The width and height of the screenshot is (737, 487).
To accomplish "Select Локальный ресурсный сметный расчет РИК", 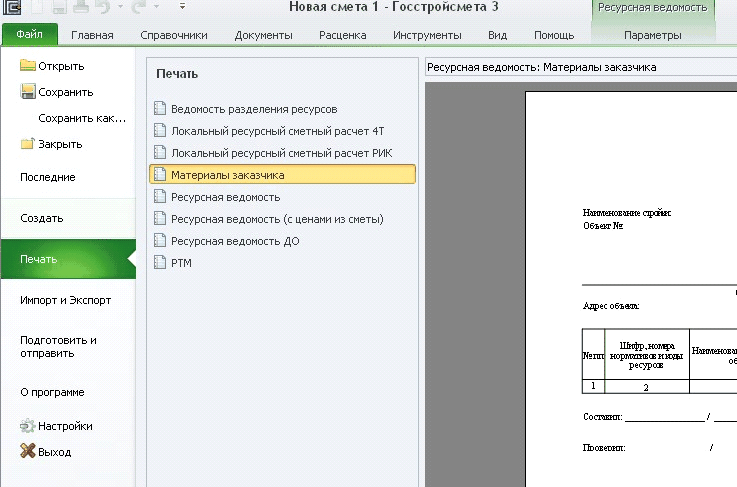I will 281,152.
